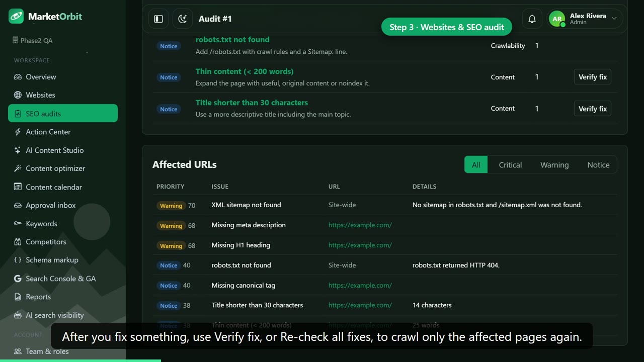The image size is (644, 362).
Task: Click the AR avatar circle
Action: pos(557,19)
